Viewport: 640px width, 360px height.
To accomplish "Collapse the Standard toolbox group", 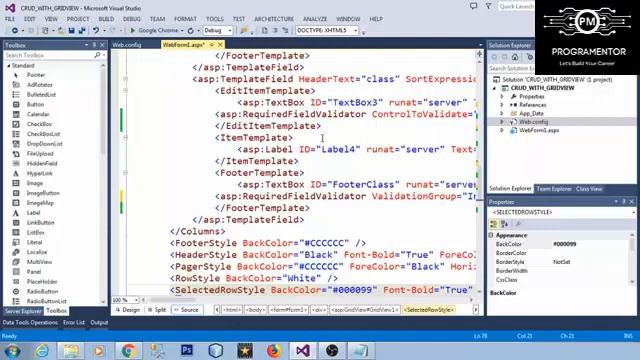I will (x=9, y=66).
